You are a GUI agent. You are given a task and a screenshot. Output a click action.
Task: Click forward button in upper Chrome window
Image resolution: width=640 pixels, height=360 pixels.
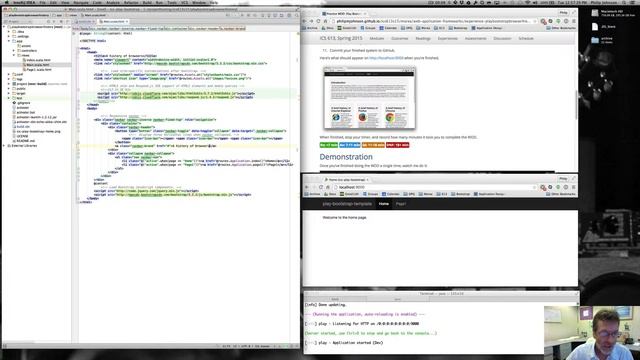pos(311,21)
